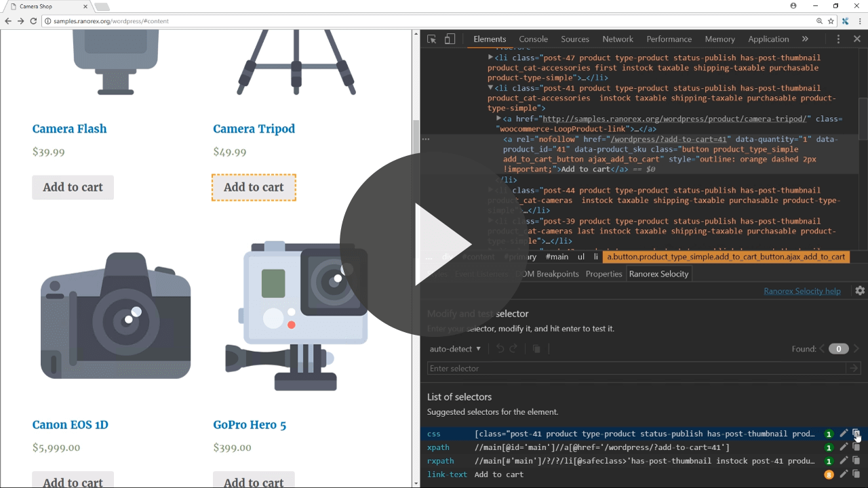Select the #main breadcrumb item
The width and height of the screenshot is (868, 488).
pyautogui.click(x=557, y=257)
